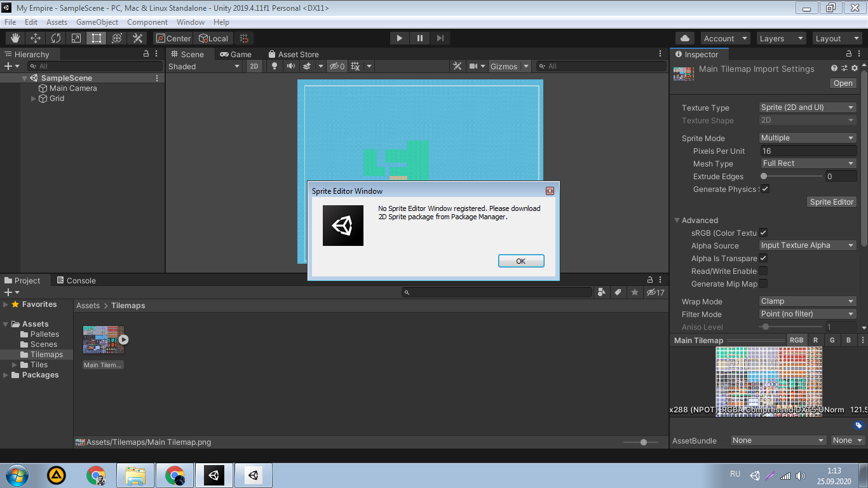This screenshot has width=868, height=488.
Task: Click the Step button
Action: pyautogui.click(x=440, y=38)
